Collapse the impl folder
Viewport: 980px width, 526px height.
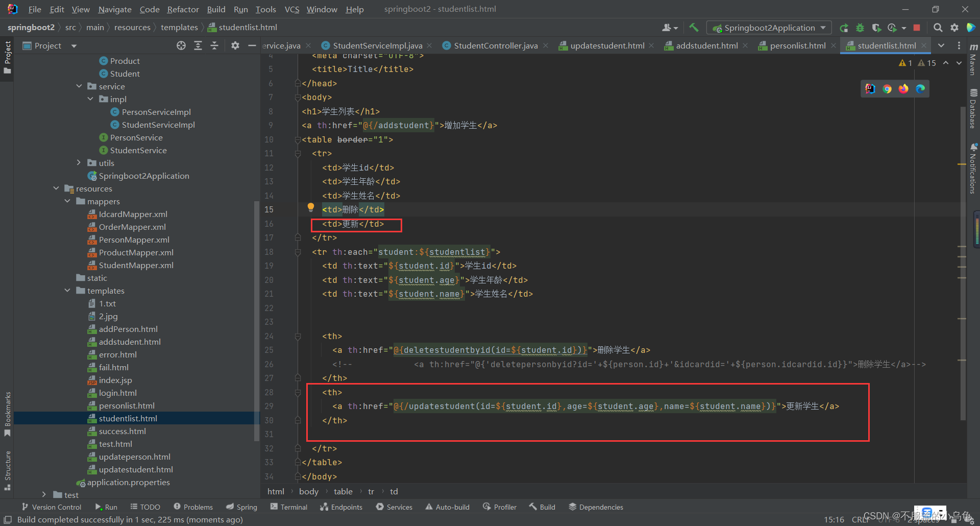(90, 99)
